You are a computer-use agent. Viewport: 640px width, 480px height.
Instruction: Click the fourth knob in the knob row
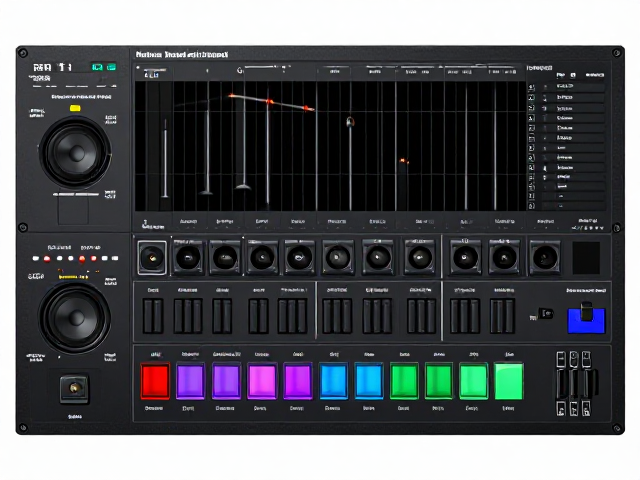coord(262,258)
